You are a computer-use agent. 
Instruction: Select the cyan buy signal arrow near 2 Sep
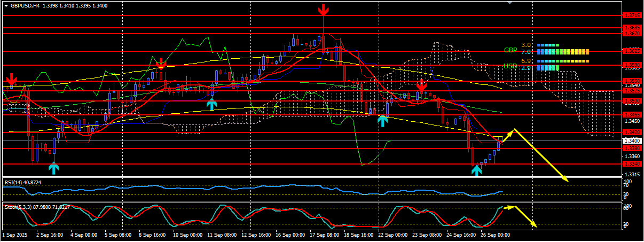point(54,169)
